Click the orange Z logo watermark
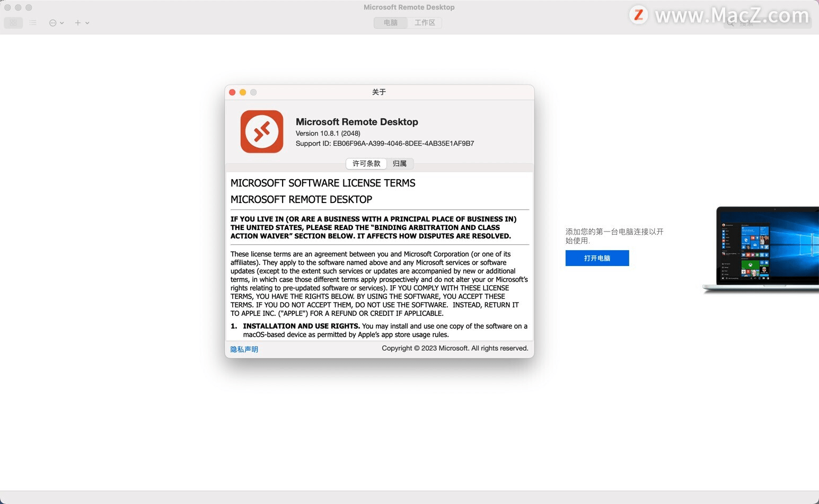 pyautogui.click(x=638, y=16)
